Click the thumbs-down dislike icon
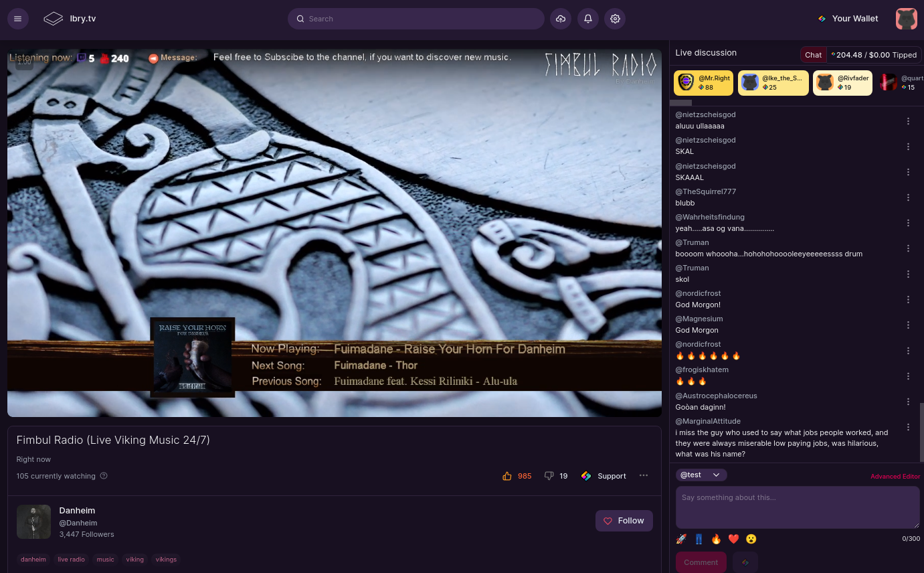Screen dimensions: 924x573 (x=549, y=476)
